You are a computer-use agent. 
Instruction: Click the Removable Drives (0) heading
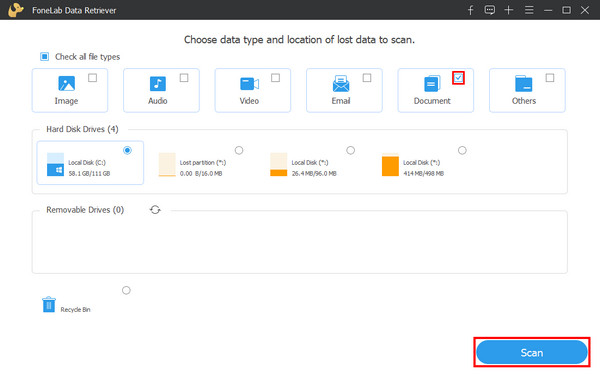tap(85, 210)
